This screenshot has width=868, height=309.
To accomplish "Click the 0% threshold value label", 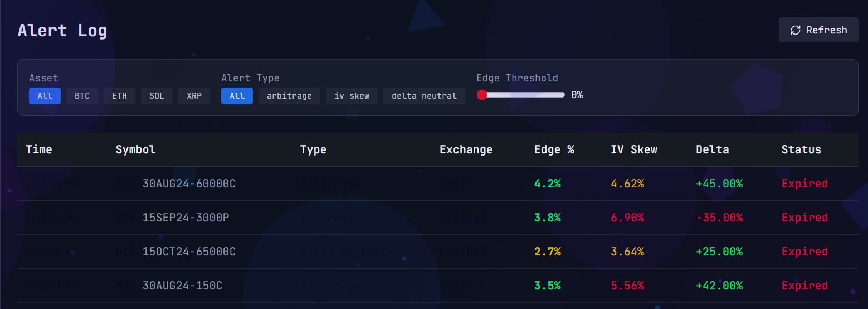I will [577, 95].
